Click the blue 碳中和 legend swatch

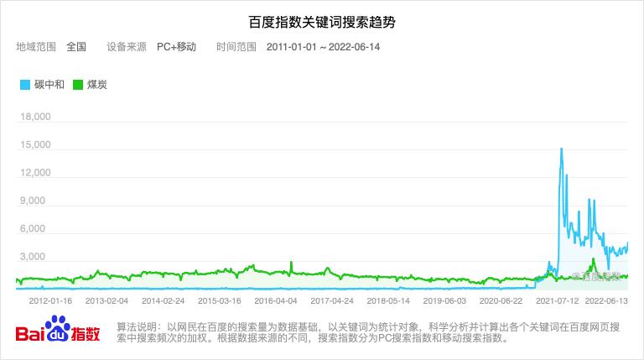tap(25, 85)
